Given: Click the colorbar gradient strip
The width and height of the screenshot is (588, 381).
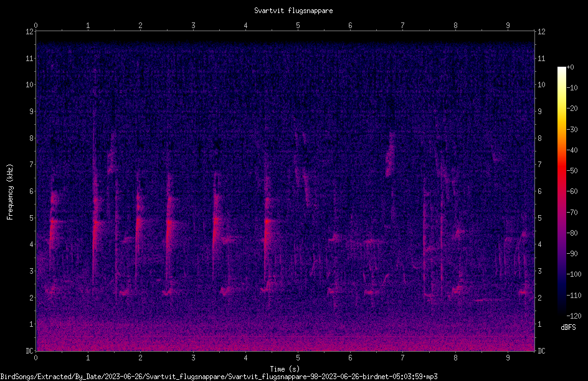Looking at the screenshot, I should 561,191.
